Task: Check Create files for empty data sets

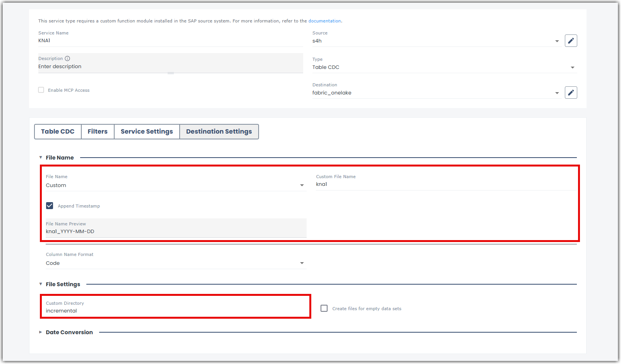Action: click(x=324, y=308)
